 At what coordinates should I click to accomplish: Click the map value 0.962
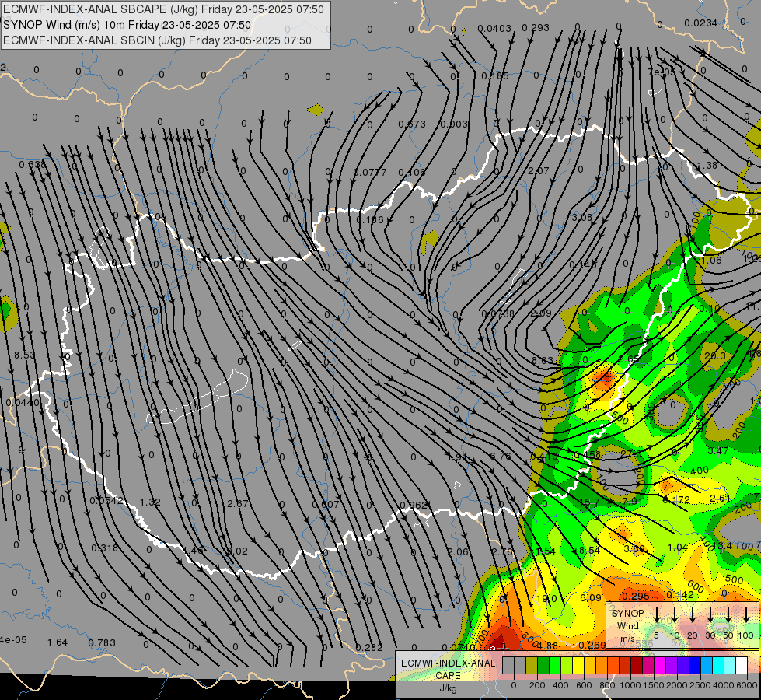point(413,506)
